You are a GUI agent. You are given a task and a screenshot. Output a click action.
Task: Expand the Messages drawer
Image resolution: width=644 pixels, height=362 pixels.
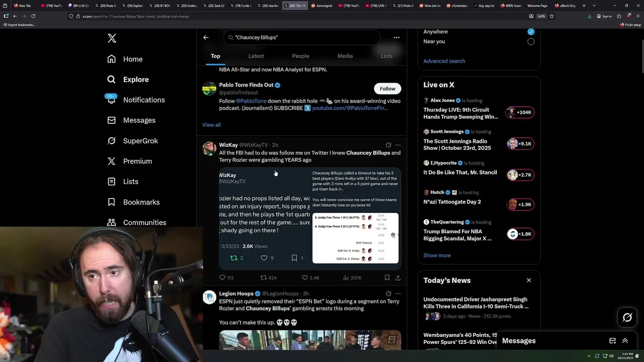click(625, 341)
